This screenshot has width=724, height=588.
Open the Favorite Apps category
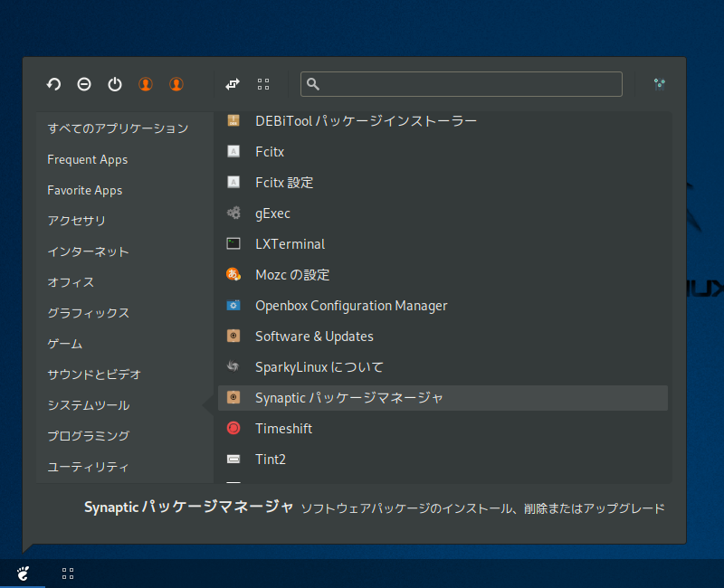click(84, 190)
